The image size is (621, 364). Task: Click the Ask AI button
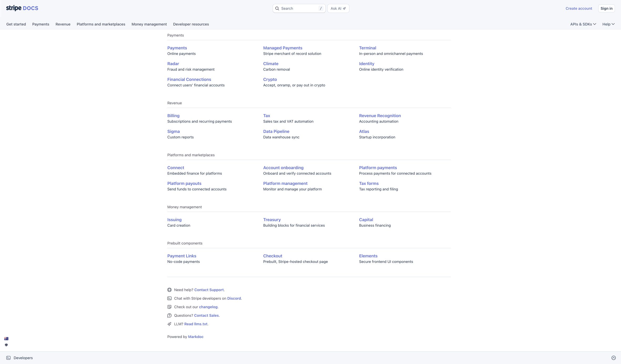338,8
